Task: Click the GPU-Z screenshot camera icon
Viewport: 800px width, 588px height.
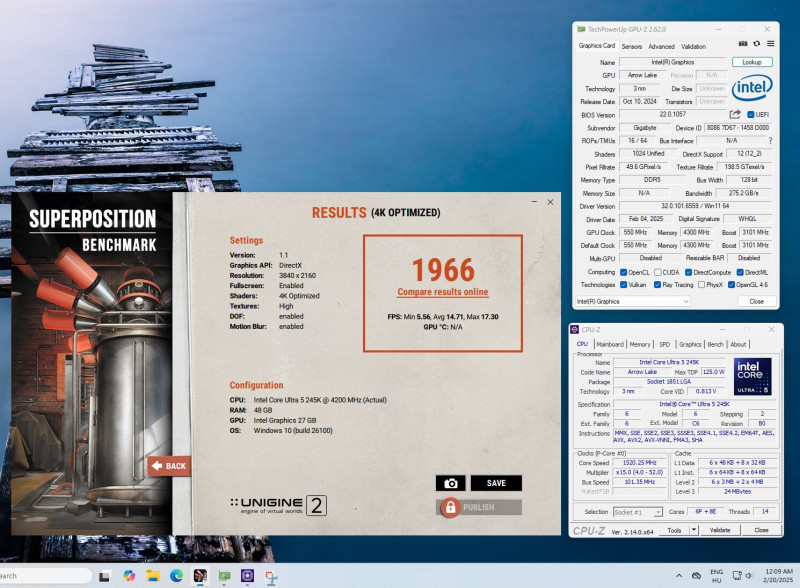Action: coord(743,44)
